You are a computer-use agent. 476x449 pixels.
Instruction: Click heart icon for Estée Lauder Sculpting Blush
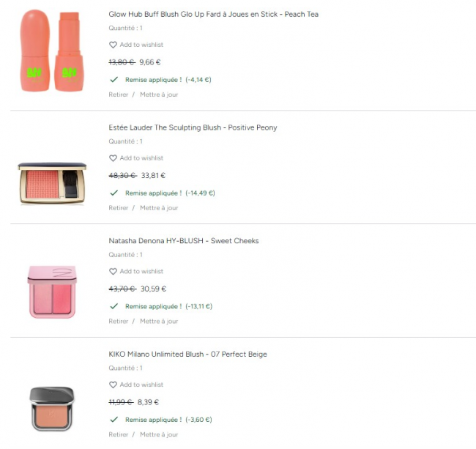point(113,158)
